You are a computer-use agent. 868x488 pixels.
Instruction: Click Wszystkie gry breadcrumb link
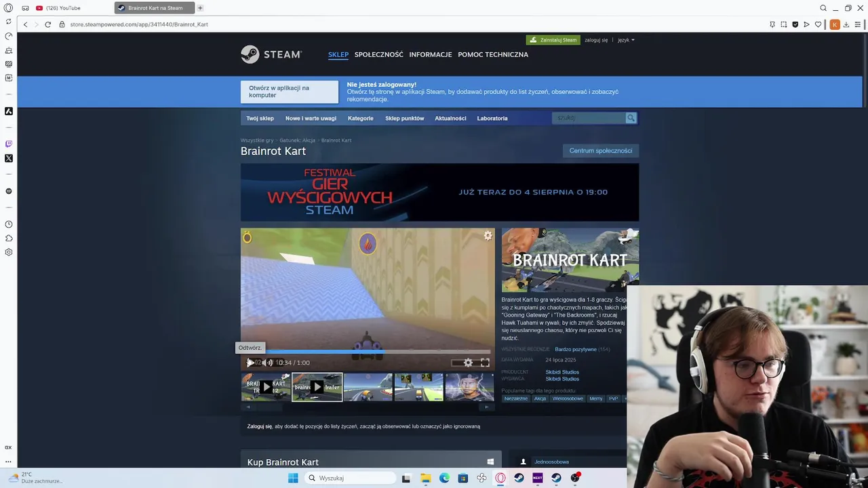click(x=257, y=140)
